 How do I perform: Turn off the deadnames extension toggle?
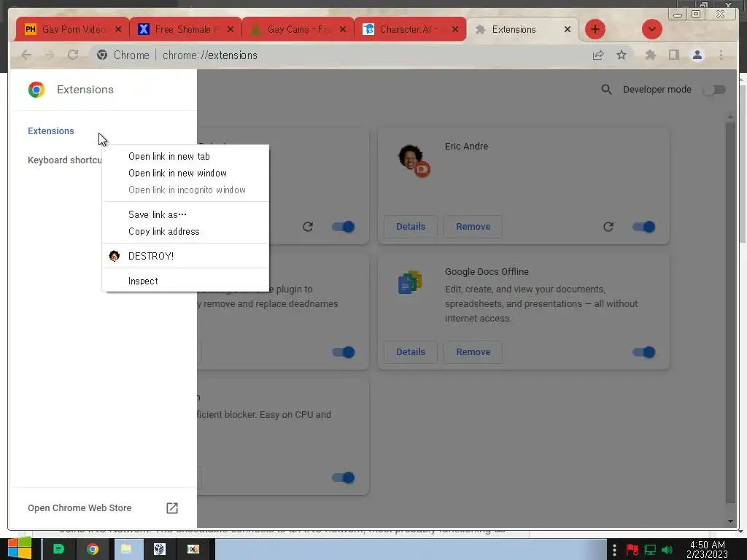[x=344, y=352]
